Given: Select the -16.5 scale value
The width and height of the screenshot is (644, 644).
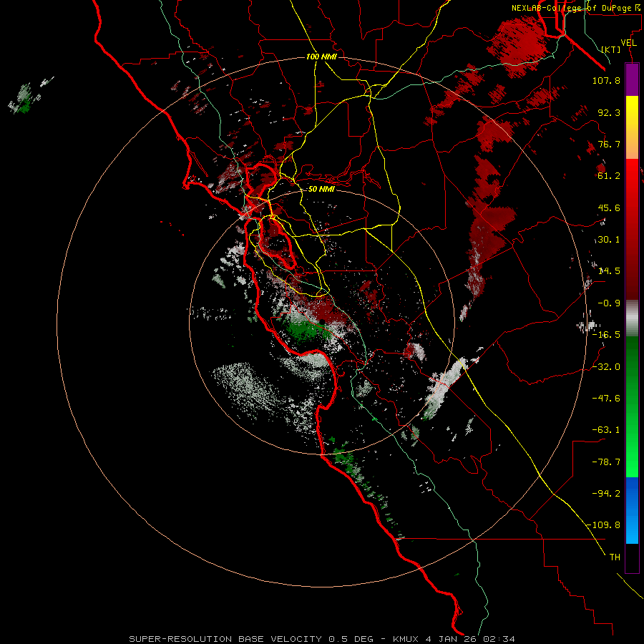Looking at the screenshot, I should 606,335.
